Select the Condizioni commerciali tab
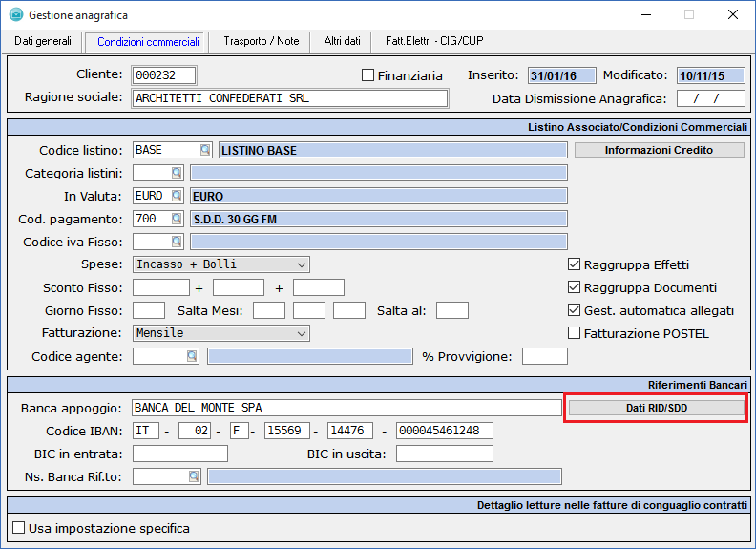Image resolution: width=756 pixels, height=549 pixels. [x=148, y=42]
